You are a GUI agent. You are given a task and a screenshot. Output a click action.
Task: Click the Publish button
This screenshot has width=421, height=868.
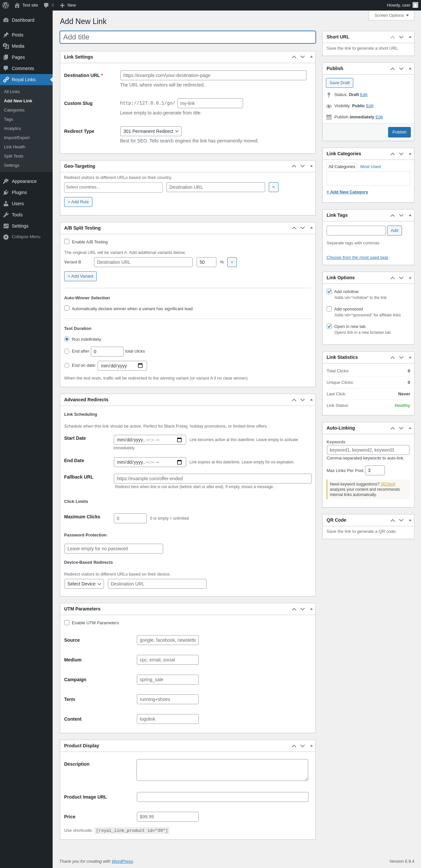point(399,132)
